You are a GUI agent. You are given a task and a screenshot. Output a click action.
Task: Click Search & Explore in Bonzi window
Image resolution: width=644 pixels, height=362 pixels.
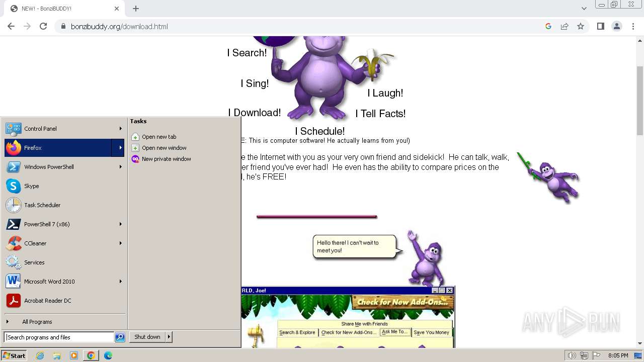[x=297, y=332]
